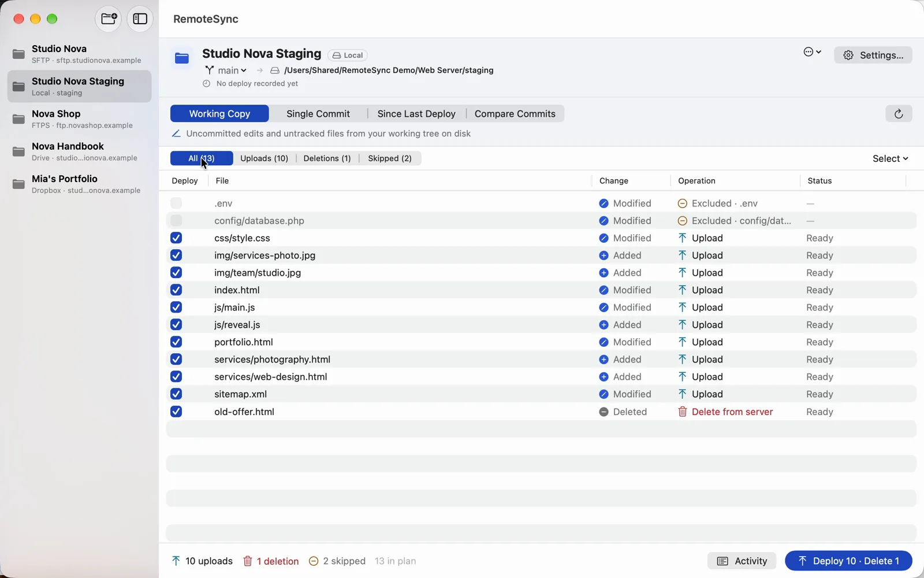Switch to the Single Commit tab
Image resolution: width=924 pixels, height=578 pixels.
point(318,114)
